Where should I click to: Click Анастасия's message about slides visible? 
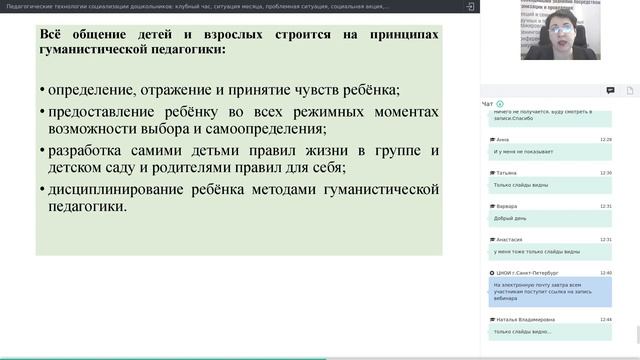[550, 252]
